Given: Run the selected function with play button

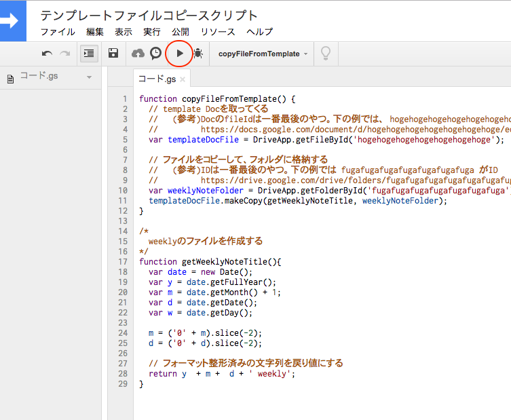Looking at the screenshot, I should [x=180, y=54].
